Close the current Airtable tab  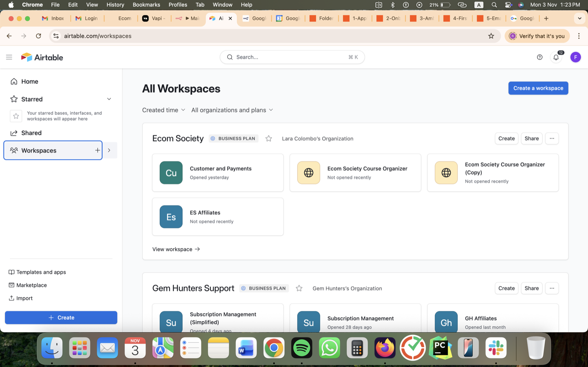230,18
